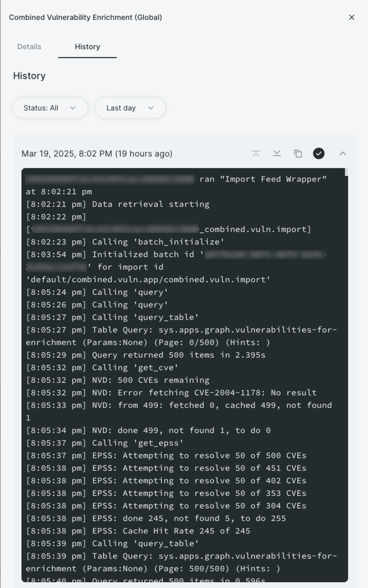Jump to top of the log output
Image resolution: width=368 pixels, height=588 pixels.
click(256, 154)
